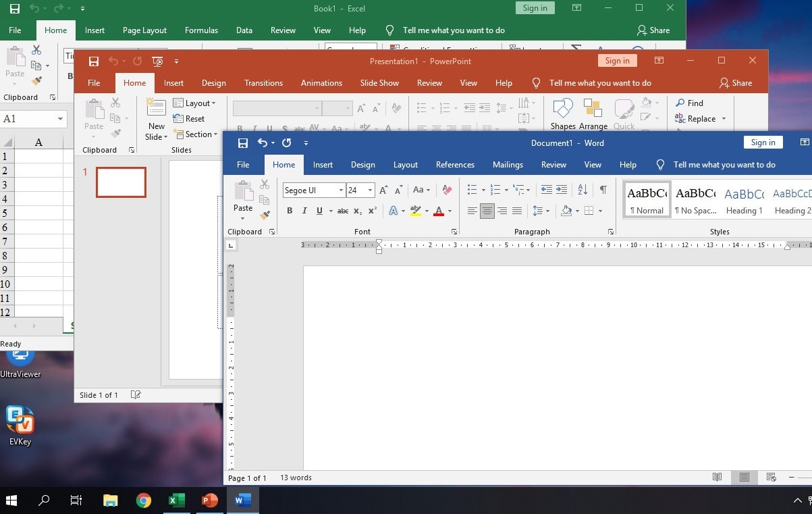Open the Page Layout tab in Excel

click(144, 30)
